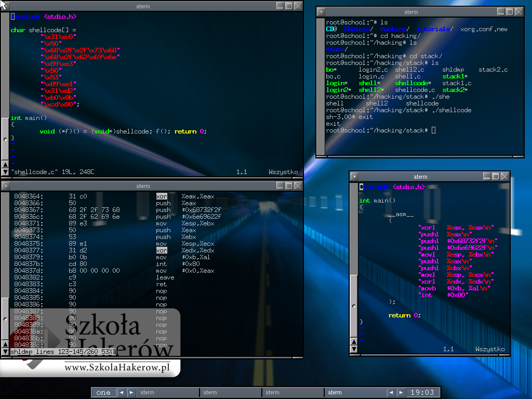Click 'shldmp' file name in terminal listing
The width and height of the screenshot is (532, 399).
(453, 70)
